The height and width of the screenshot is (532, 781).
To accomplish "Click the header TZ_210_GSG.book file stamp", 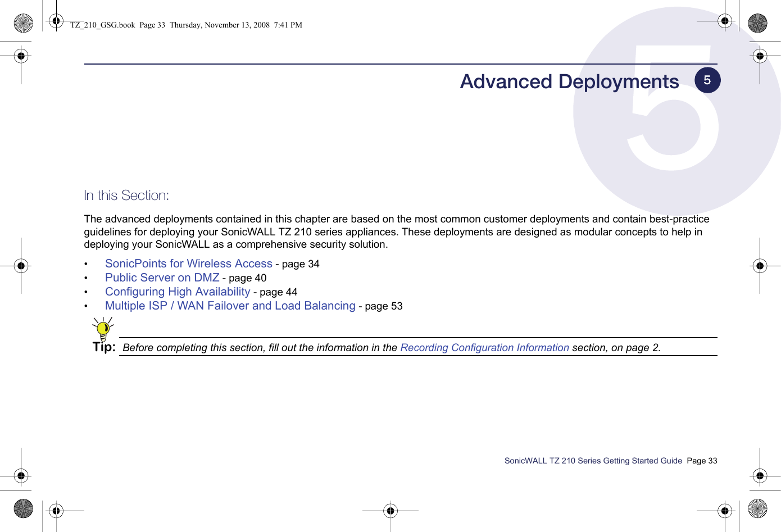I will 186,25.
